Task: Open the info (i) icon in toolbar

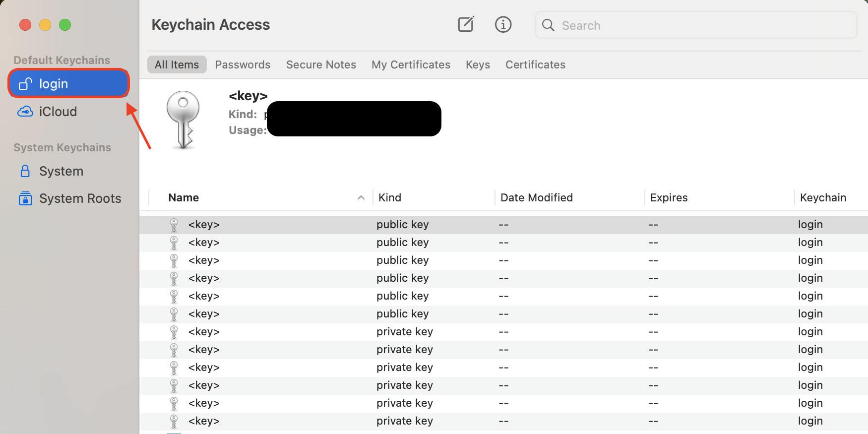Action: coord(503,24)
